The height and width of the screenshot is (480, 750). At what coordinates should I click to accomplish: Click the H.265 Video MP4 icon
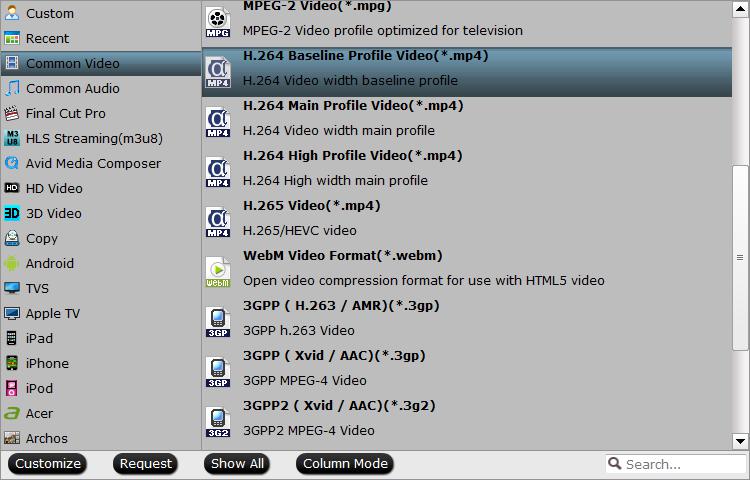click(x=218, y=221)
